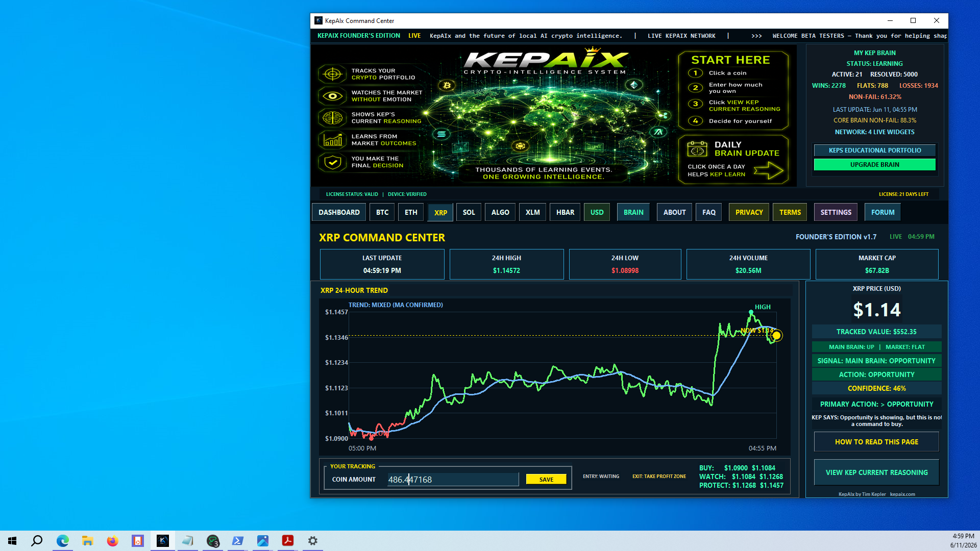Open KEPS EDUCATIONAL PORTFOLIO
980x551 pixels.
tap(874, 151)
